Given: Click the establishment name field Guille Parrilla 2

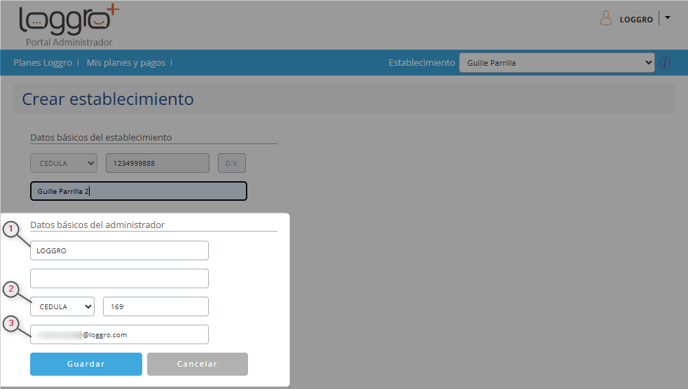Looking at the screenshot, I should pyautogui.click(x=139, y=191).
